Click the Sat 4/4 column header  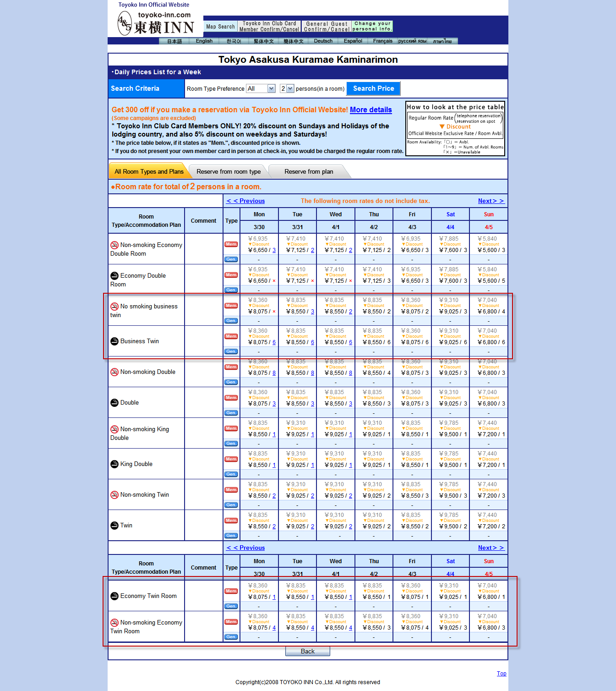coord(450,220)
